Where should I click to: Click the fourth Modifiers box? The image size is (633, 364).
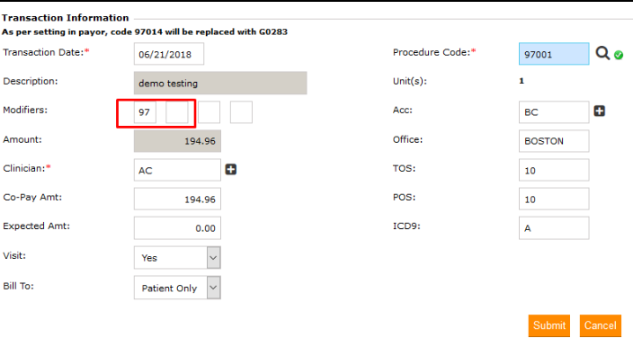pyautogui.click(x=241, y=112)
